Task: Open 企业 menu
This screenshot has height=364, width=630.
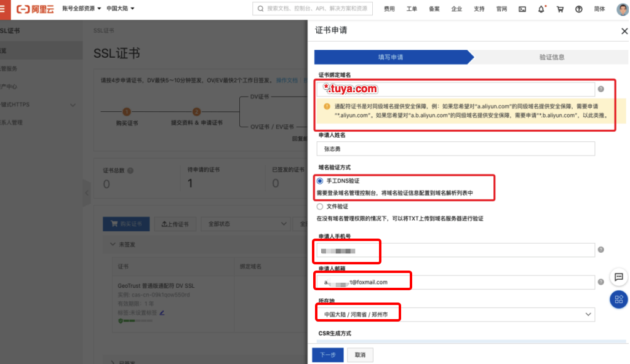Action: click(457, 9)
